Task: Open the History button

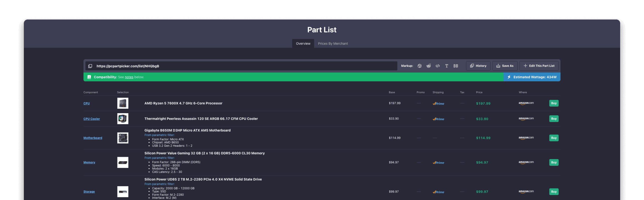Action: [478, 66]
